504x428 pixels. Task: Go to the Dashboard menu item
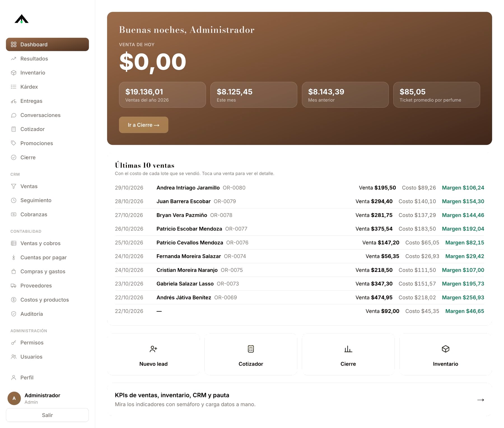[47, 44]
